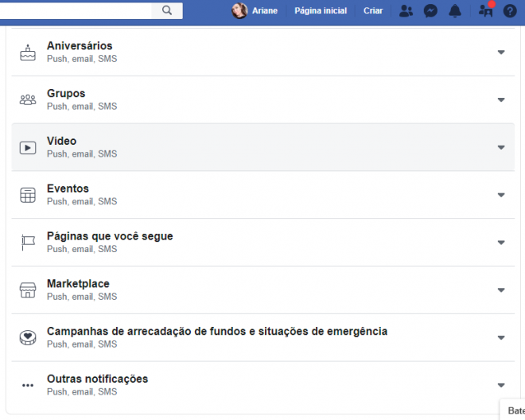
Task: Open Messenger icon
Action: 430,11
